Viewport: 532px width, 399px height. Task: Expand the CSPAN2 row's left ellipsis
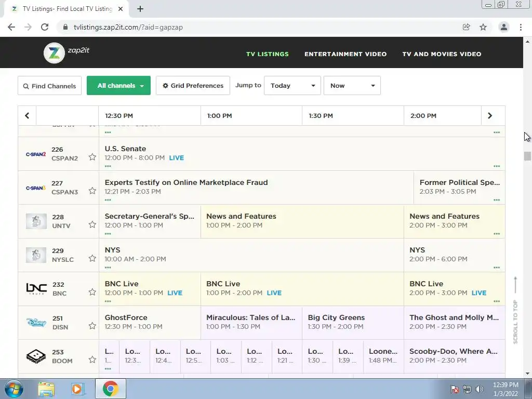pyautogui.click(x=108, y=166)
